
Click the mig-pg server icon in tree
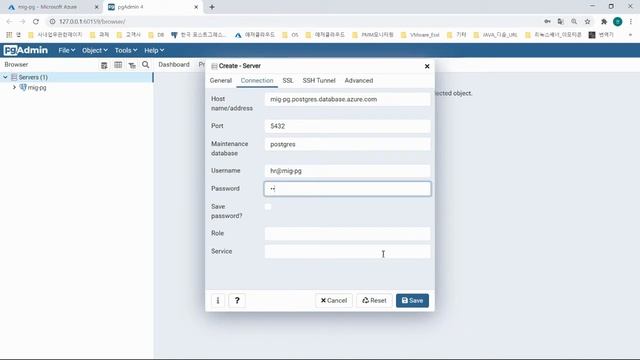[23, 87]
